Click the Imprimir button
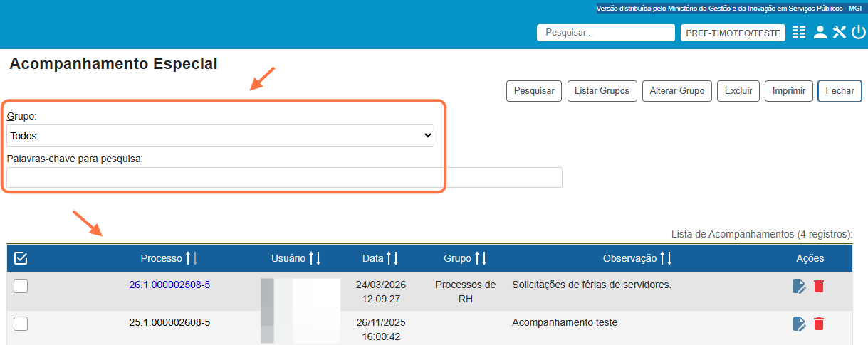The height and width of the screenshot is (345, 868). tap(789, 91)
